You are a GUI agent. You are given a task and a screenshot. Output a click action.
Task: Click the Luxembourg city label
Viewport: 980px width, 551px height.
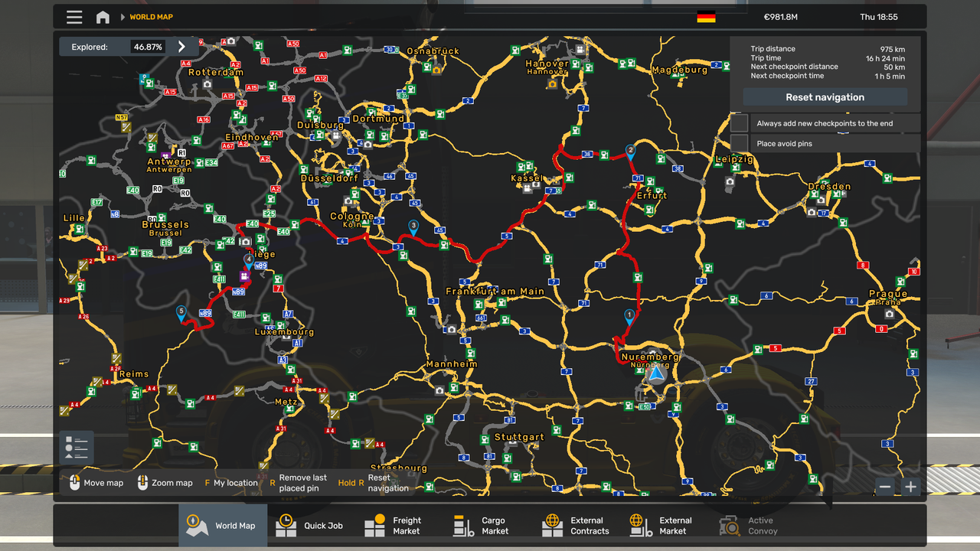pos(285,332)
